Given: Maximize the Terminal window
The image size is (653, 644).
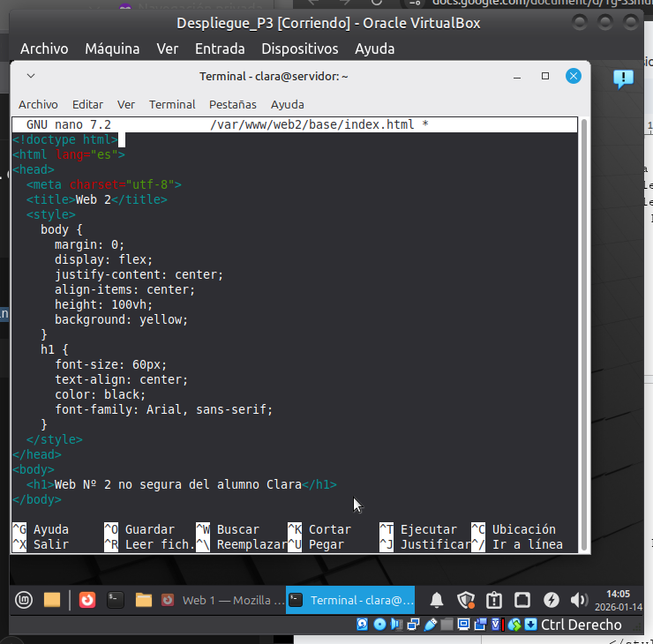Looking at the screenshot, I should click(x=545, y=77).
